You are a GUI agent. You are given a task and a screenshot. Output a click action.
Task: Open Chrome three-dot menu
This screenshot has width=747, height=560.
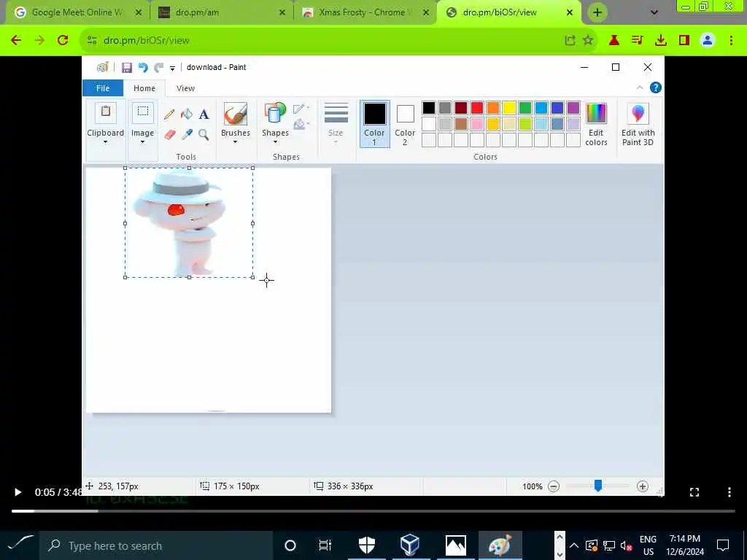tap(731, 41)
